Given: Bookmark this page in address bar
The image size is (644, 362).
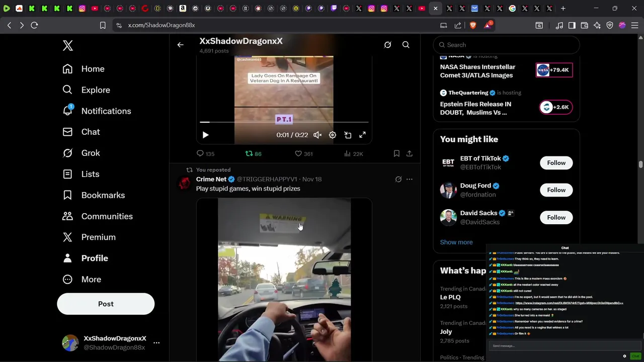Looking at the screenshot, I should click(103, 25).
